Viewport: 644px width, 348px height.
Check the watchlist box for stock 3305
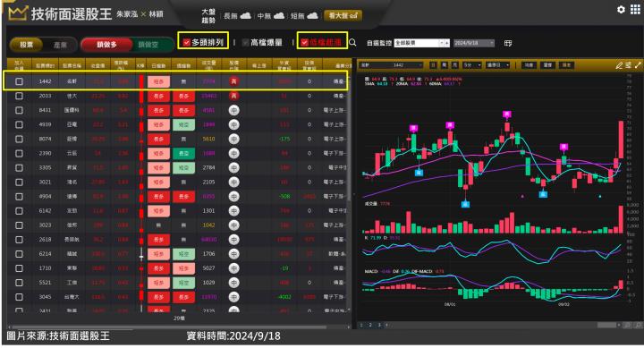(19, 167)
